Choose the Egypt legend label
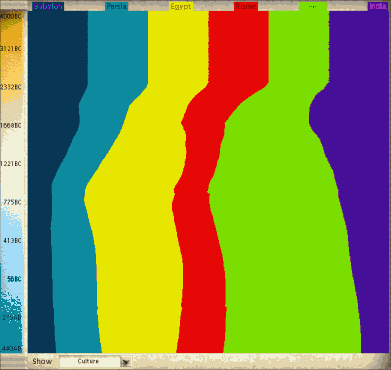Screen dimensions: 391x370 tap(181, 6)
